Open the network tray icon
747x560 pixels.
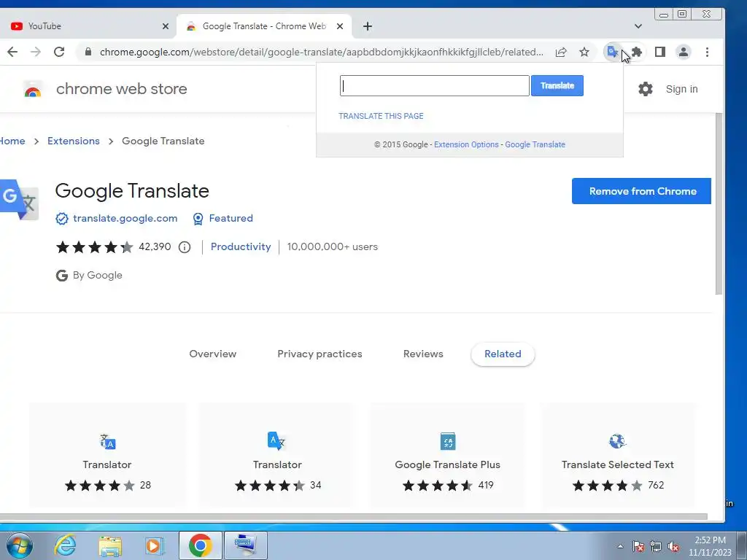656,546
